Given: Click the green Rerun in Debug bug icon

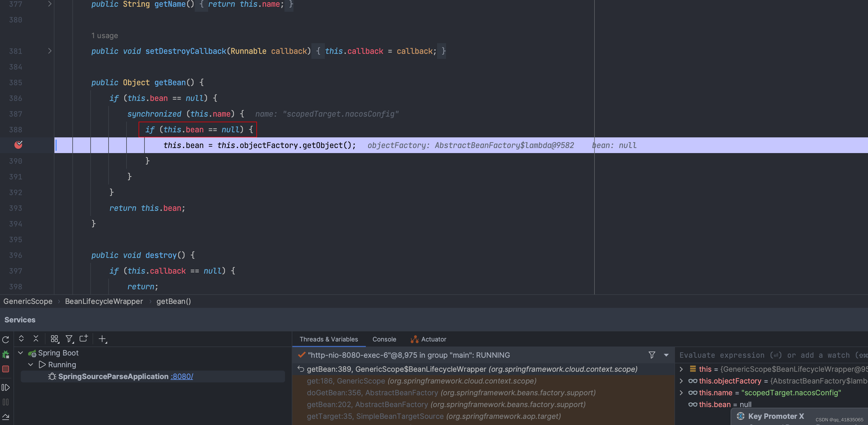Looking at the screenshot, I should [6, 354].
